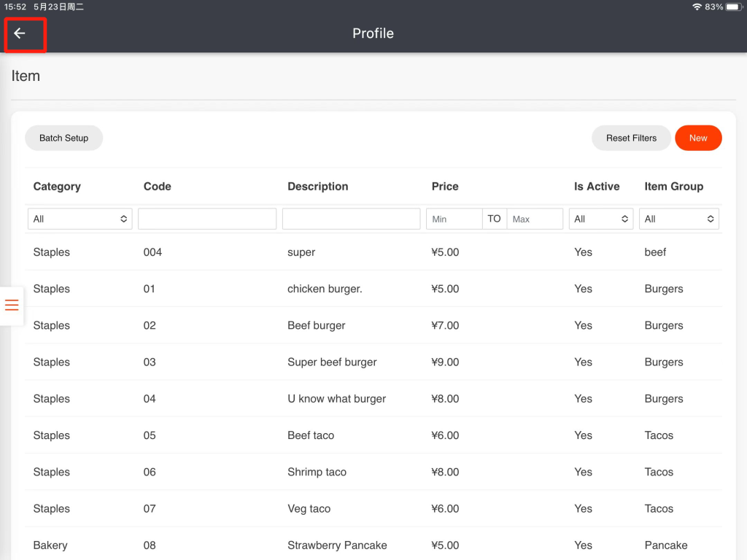This screenshot has width=747, height=560.
Task: Select the Min price field
Action: coord(454,219)
